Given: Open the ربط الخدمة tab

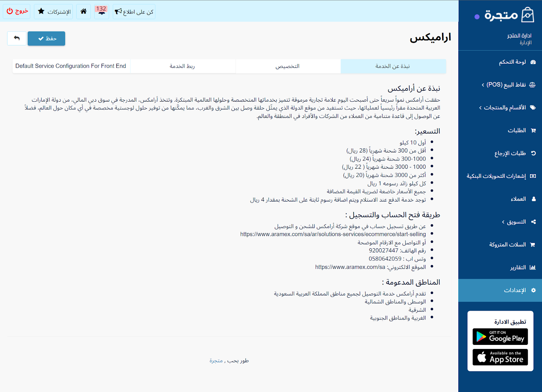Looking at the screenshot, I should pyautogui.click(x=183, y=66).
